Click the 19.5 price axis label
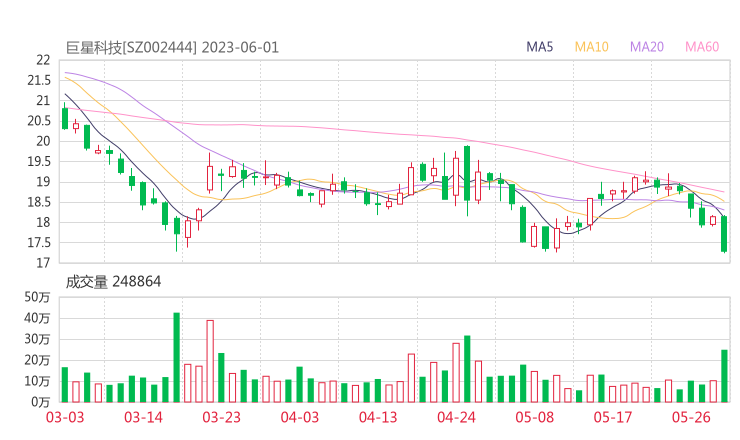This screenshot has width=740, height=440. 39,161
